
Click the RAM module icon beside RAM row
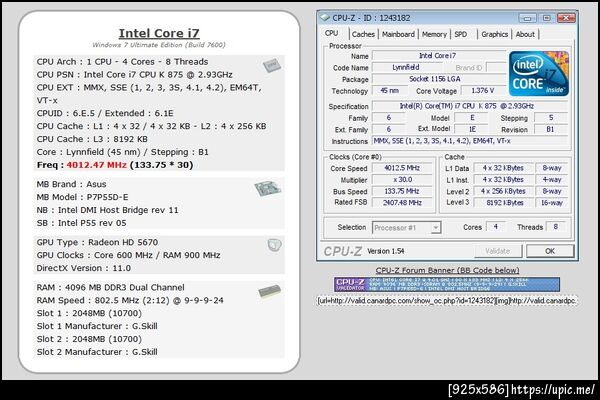click(x=269, y=292)
